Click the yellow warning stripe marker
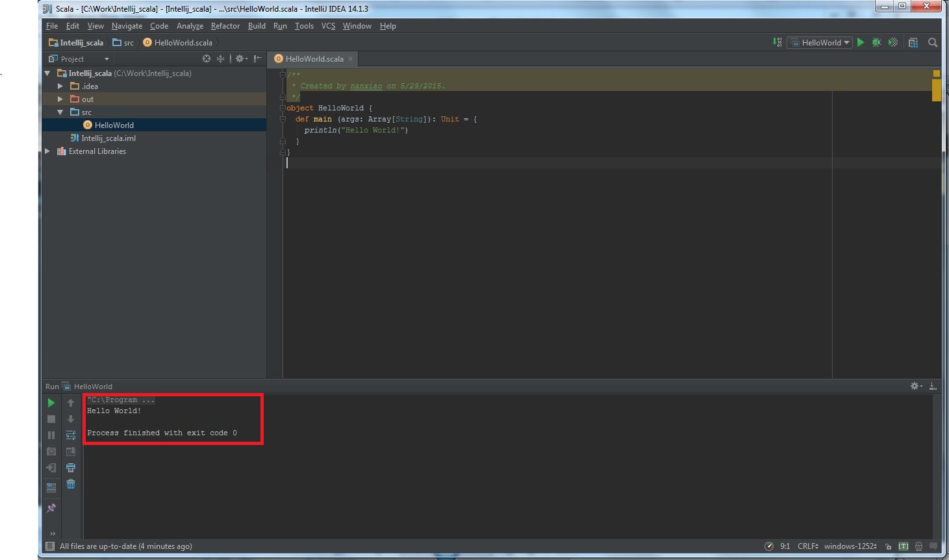 937,90
